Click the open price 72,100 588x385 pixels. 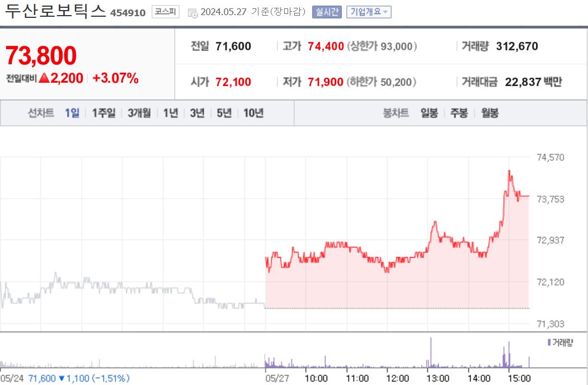coord(233,82)
